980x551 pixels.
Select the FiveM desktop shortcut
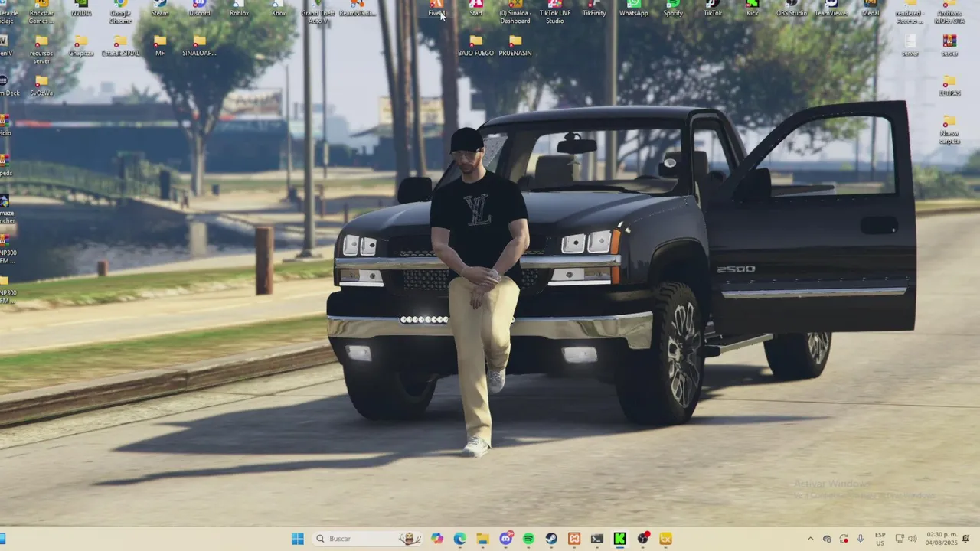point(436,9)
